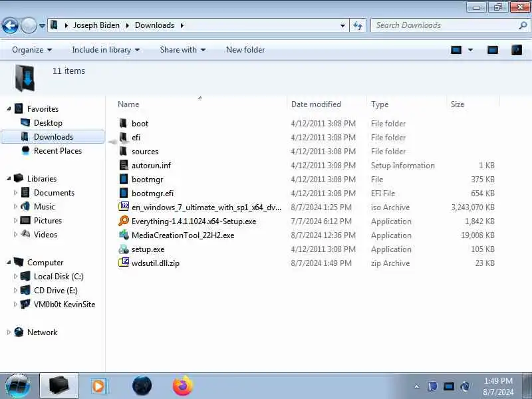The width and height of the screenshot is (532, 399).
Task: Open the address bar history dropdown
Action: pyautogui.click(x=342, y=25)
